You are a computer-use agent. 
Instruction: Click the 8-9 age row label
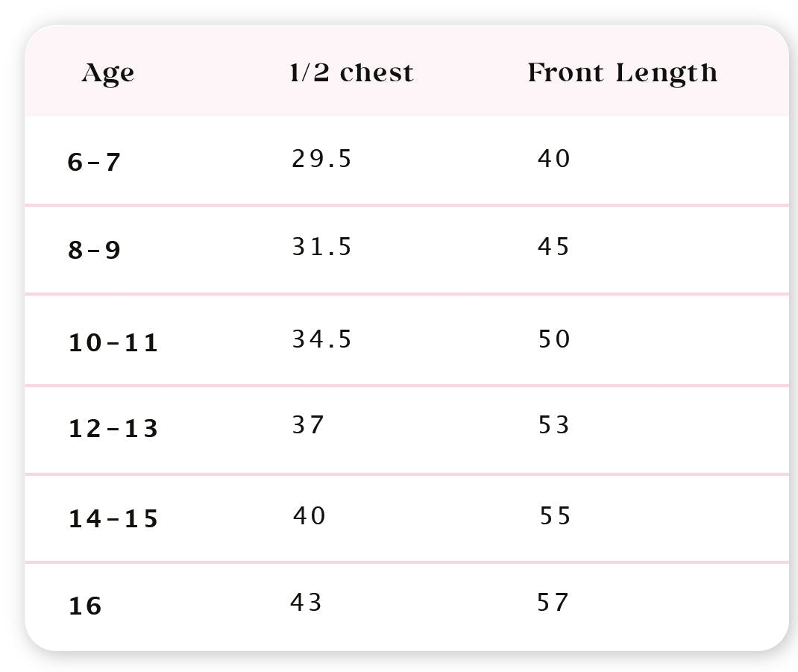pos(94,250)
